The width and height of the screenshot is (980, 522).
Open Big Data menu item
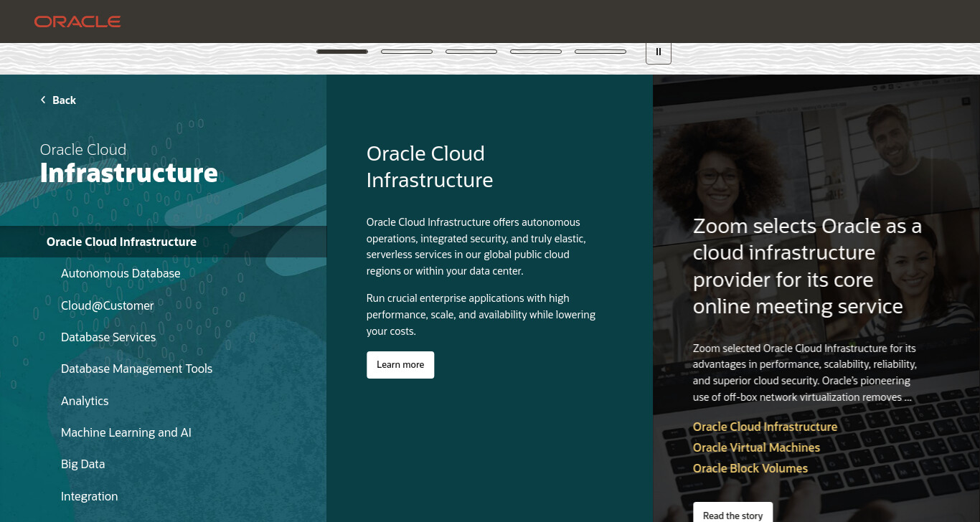coord(83,464)
